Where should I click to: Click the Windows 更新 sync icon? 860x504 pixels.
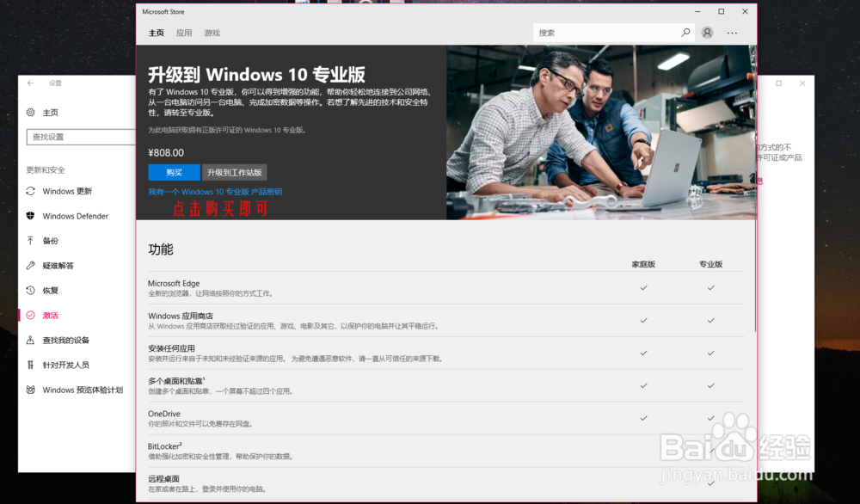tap(31, 191)
